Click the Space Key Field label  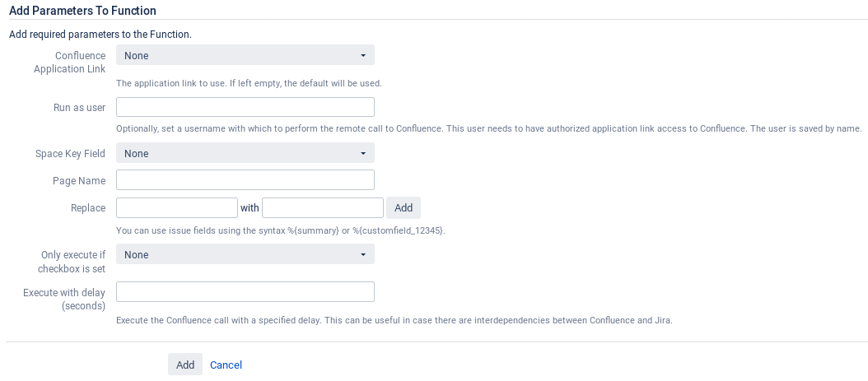[70, 153]
